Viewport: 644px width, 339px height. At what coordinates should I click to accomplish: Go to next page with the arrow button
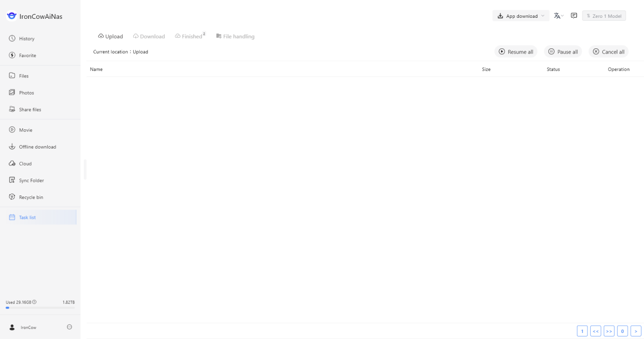(x=636, y=331)
